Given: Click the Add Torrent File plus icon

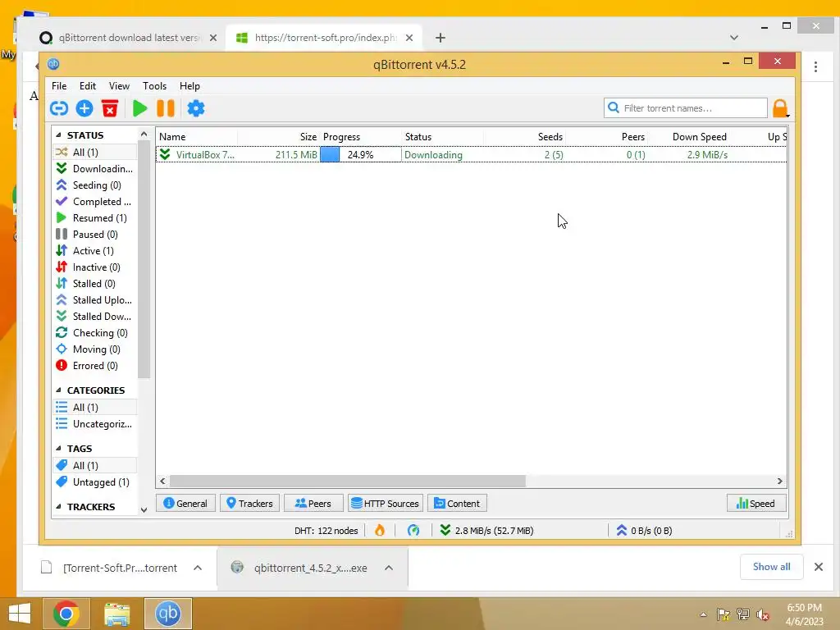Looking at the screenshot, I should coord(84,108).
